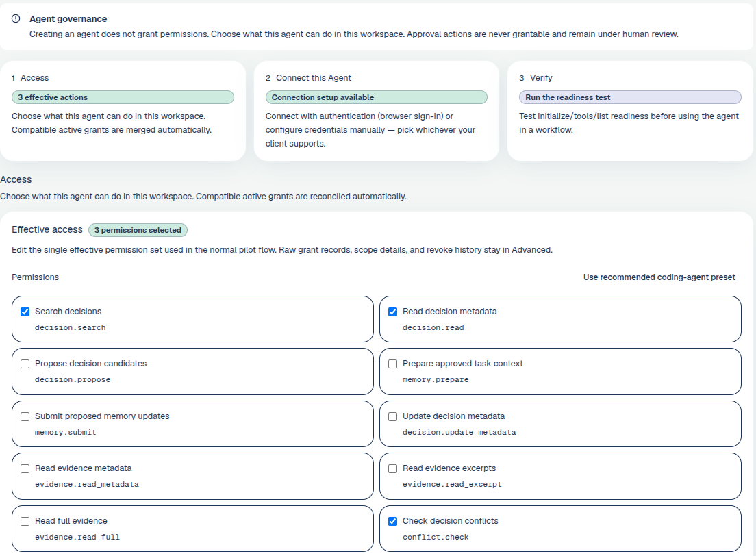756x556 pixels.
Task: Enable Read full evidence permission
Action: point(25,521)
